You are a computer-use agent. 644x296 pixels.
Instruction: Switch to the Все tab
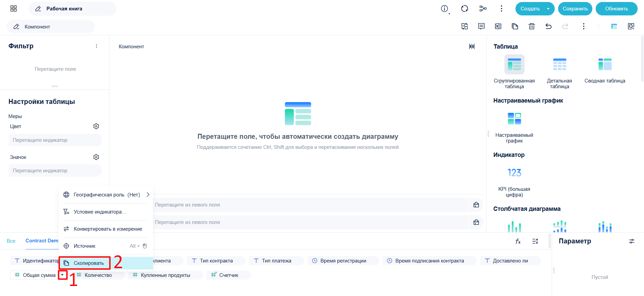[x=11, y=241]
